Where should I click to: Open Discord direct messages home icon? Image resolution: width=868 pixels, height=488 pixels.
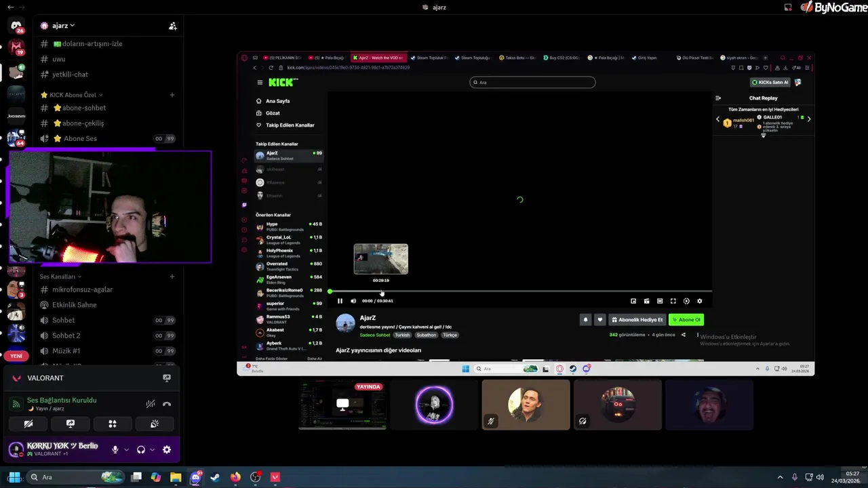(x=16, y=26)
